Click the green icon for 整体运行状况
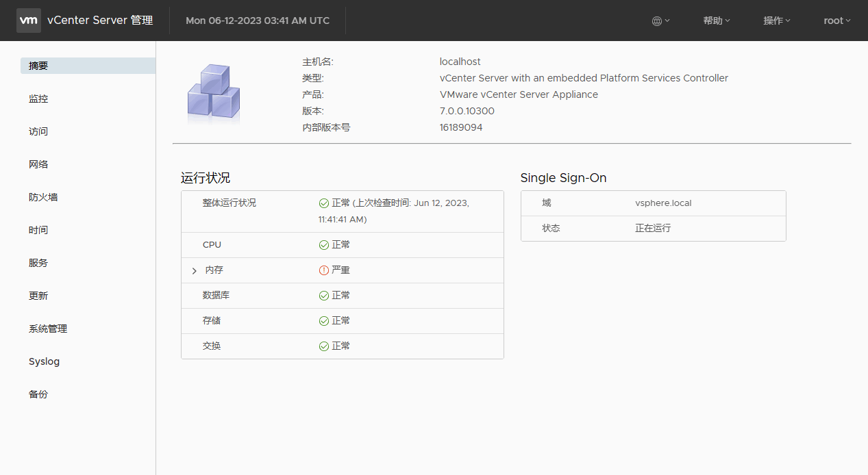Screen dimensions: 868x475 click(x=324, y=203)
